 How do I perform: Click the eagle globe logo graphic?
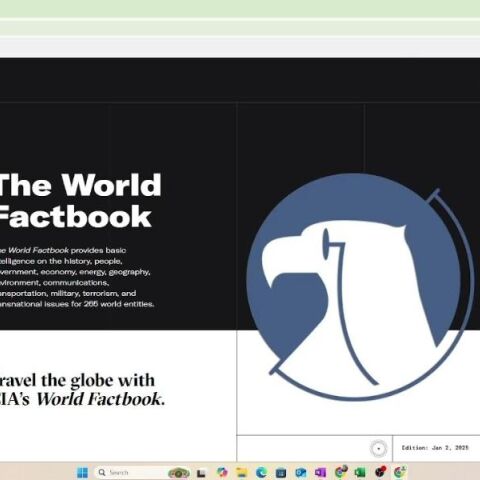tap(361, 287)
